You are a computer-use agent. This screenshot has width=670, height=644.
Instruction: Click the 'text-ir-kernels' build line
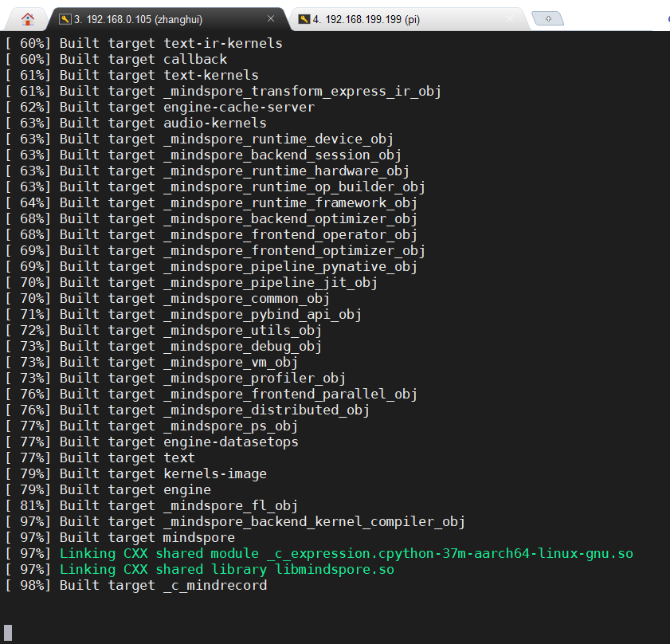click(x=143, y=43)
